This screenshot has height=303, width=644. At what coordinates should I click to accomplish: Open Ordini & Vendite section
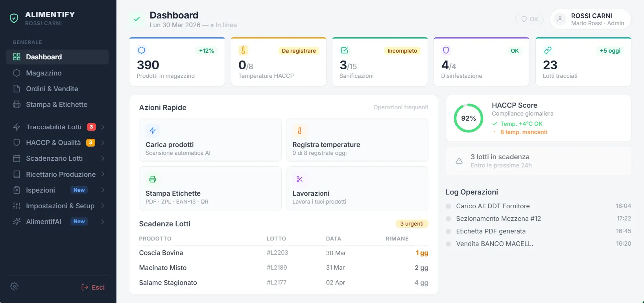57,89
